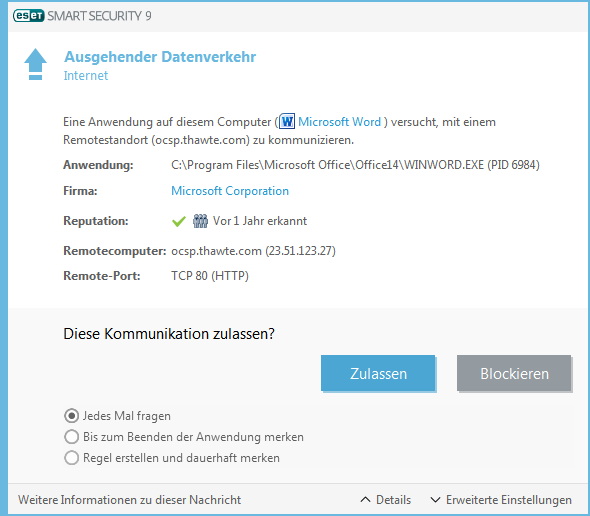
Task: Click "Diese Kommunikation zulassen?" question text
Action: click(x=169, y=334)
